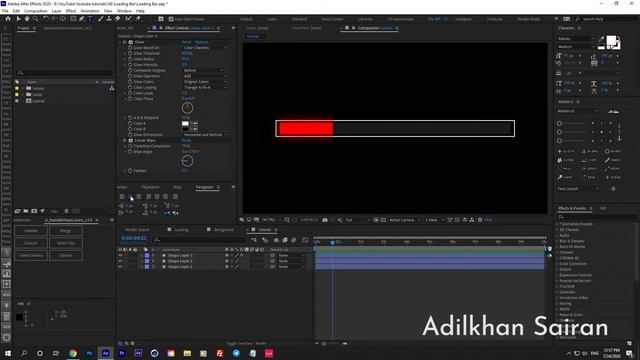
Task: Open the Glow Dimensions dropdown
Action: 205,135
